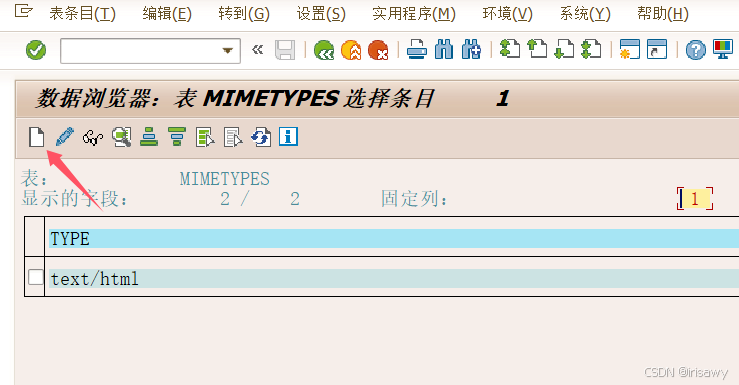Go to previous page icon

click(x=537, y=49)
